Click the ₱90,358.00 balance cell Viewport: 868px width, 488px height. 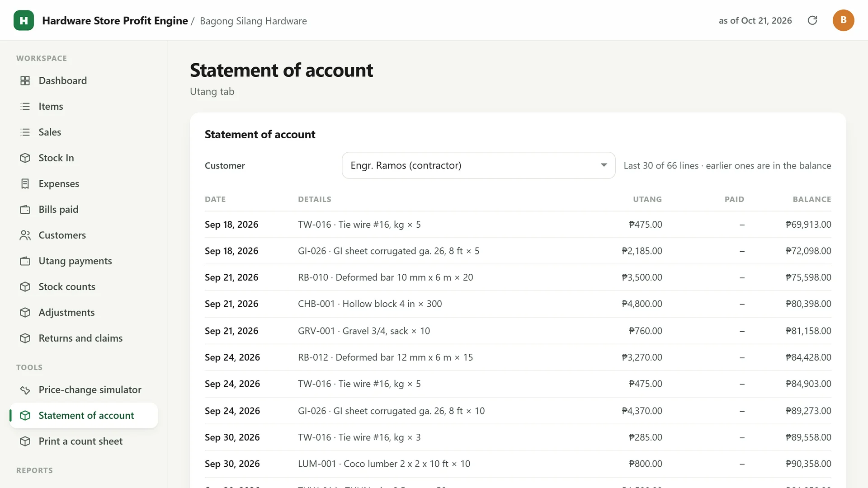[x=808, y=464]
